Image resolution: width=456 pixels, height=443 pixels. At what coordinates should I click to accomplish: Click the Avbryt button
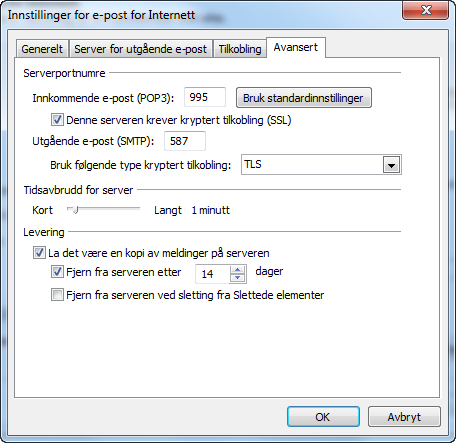(x=404, y=417)
